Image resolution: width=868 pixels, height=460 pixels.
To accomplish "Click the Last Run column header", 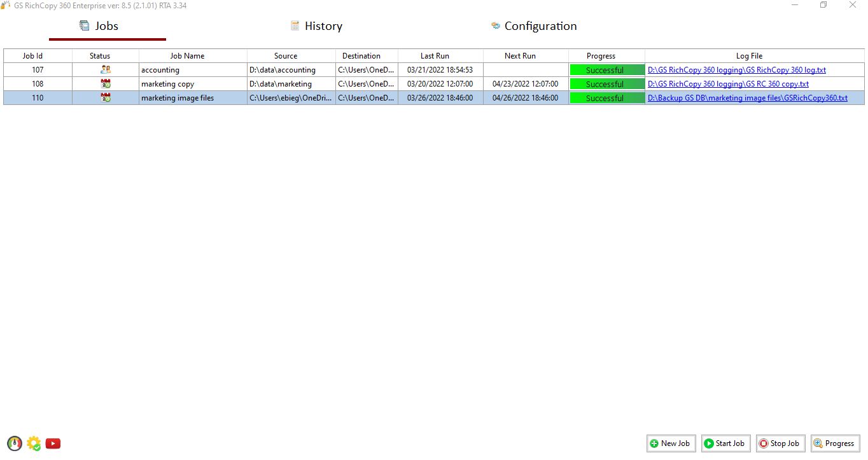I will tap(440, 56).
